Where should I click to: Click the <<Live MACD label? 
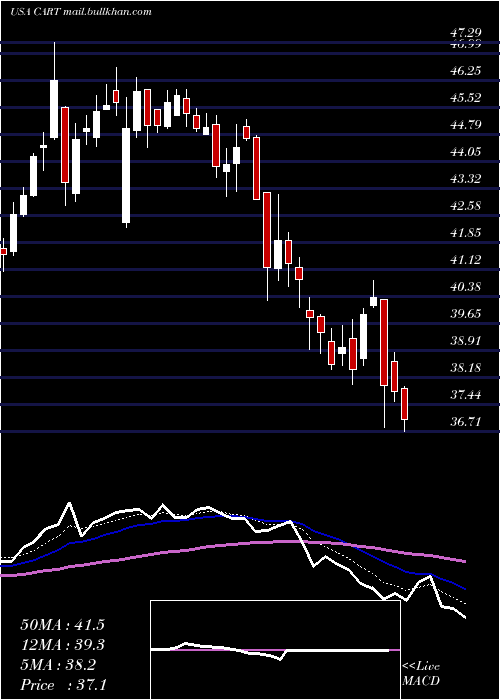421,674
